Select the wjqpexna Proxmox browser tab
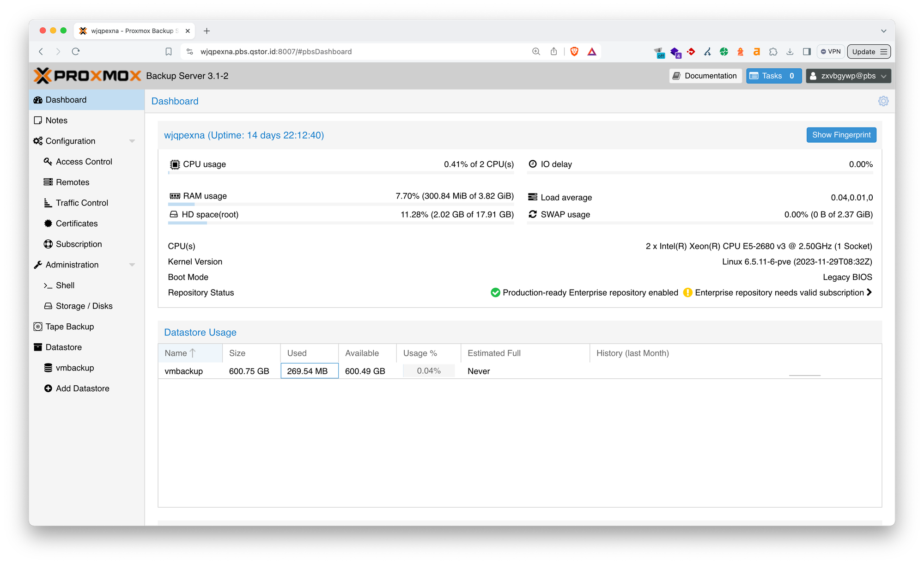This screenshot has width=924, height=564. click(x=134, y=31)
